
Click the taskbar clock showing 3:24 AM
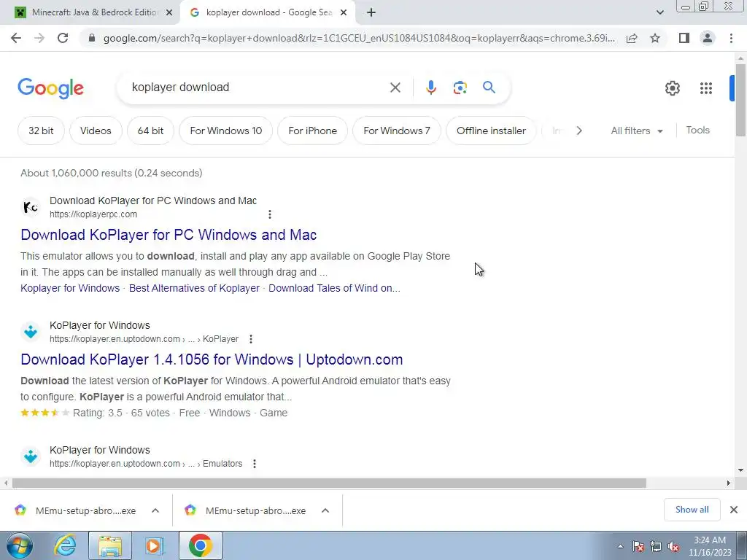coord(710,546)
